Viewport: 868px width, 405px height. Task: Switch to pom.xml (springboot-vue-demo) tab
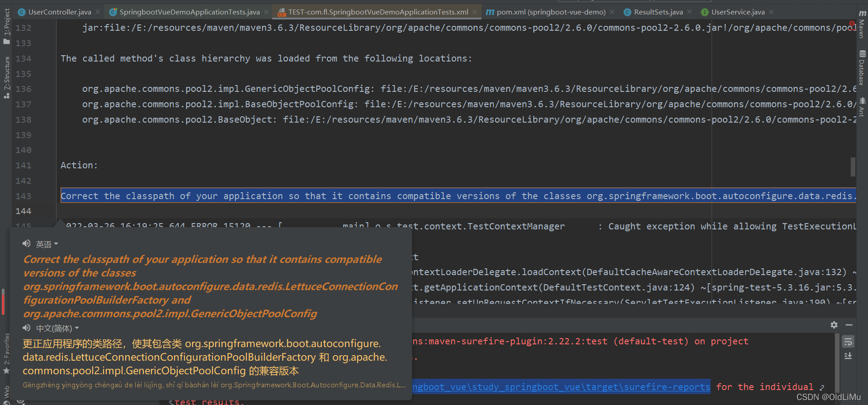[x=551, y=12]
